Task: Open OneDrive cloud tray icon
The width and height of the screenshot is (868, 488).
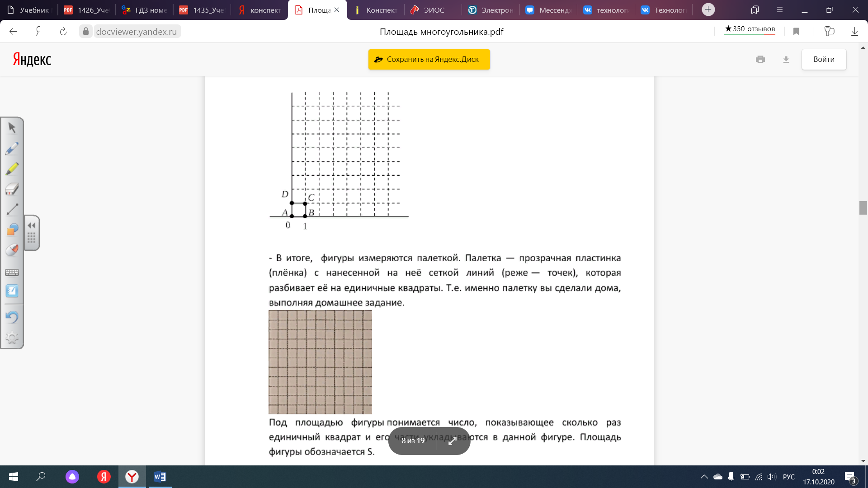Action: 718,477
